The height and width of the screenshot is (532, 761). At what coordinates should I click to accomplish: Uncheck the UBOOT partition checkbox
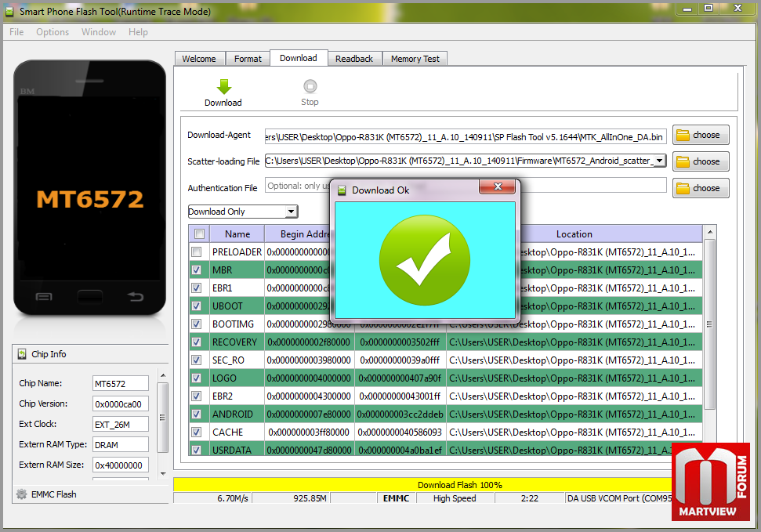tap(196, 306)
